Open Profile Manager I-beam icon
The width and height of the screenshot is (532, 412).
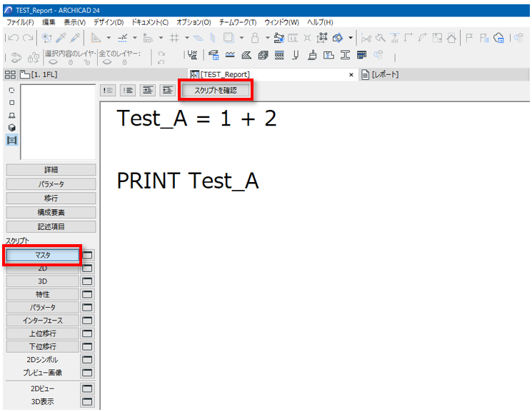point(345,55)
